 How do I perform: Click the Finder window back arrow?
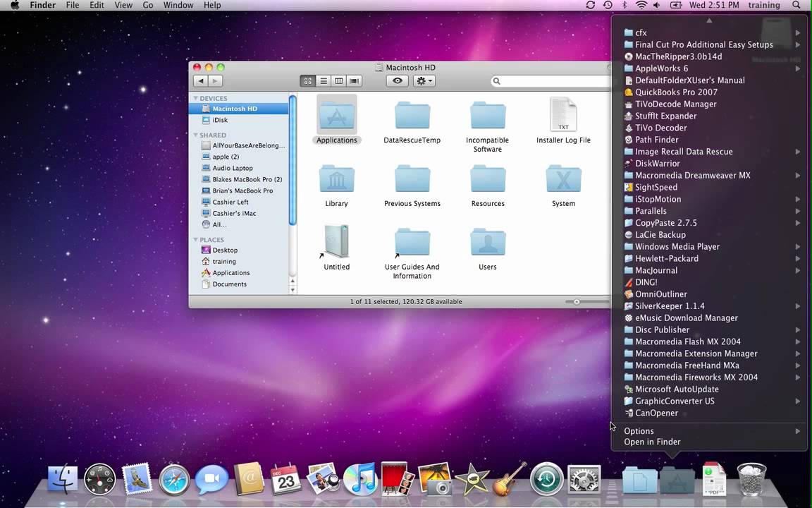tap(201, 81)
